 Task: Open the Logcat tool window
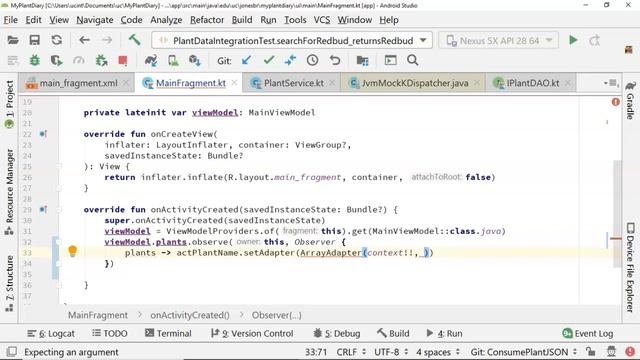51,333
